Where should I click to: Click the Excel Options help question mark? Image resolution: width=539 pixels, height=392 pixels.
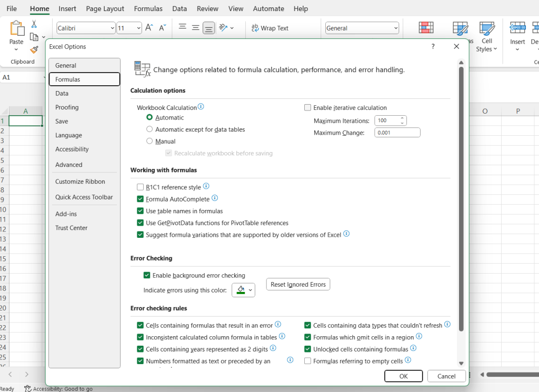433,46
